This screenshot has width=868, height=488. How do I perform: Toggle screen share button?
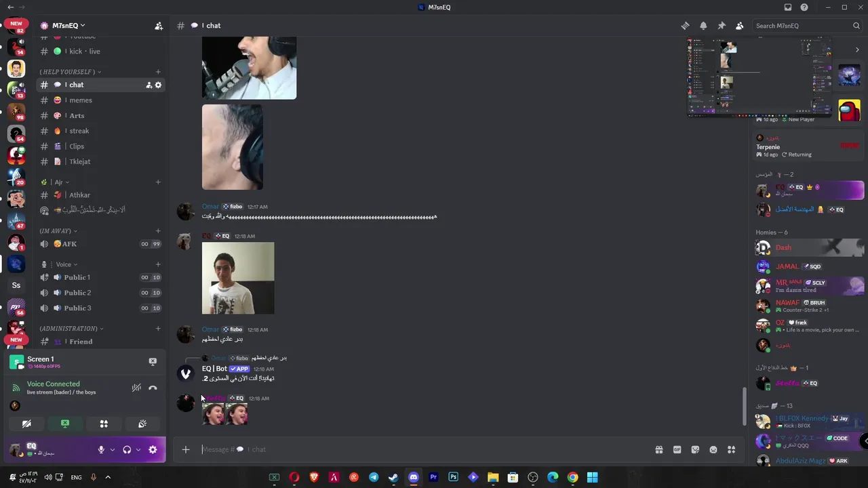(65, 424)
